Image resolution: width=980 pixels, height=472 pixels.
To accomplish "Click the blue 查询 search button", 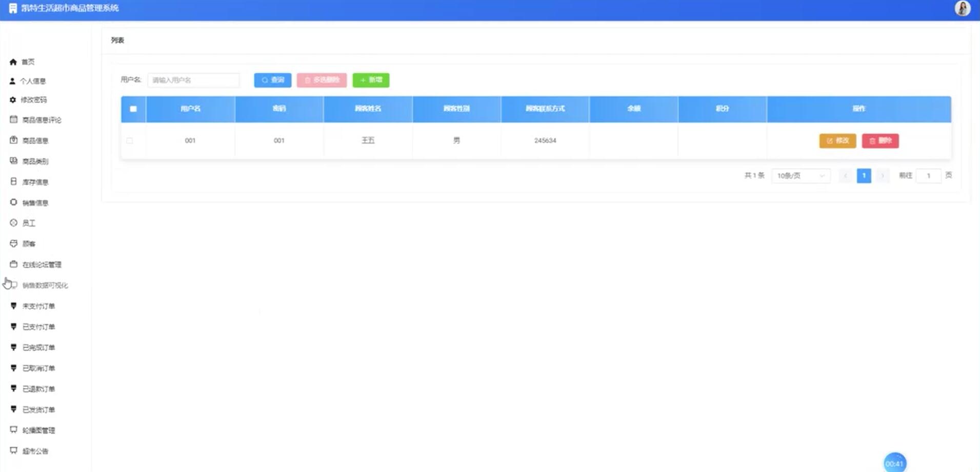I will (x=273, y=80).
